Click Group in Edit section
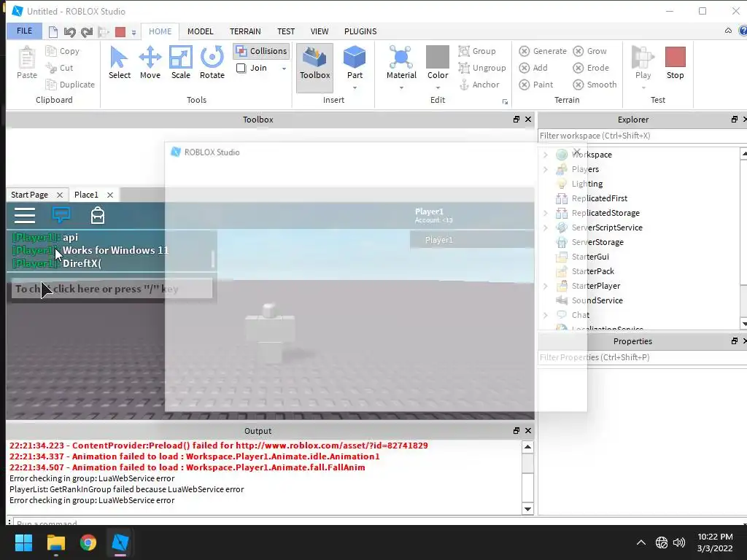This screenshot has width=747, height=560. tap(477, 51)
